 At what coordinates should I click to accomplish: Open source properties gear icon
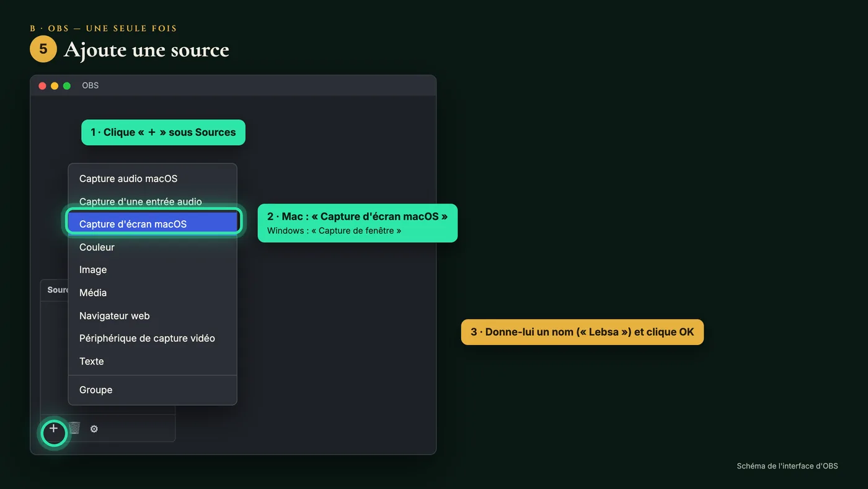(x=94, y=429)
